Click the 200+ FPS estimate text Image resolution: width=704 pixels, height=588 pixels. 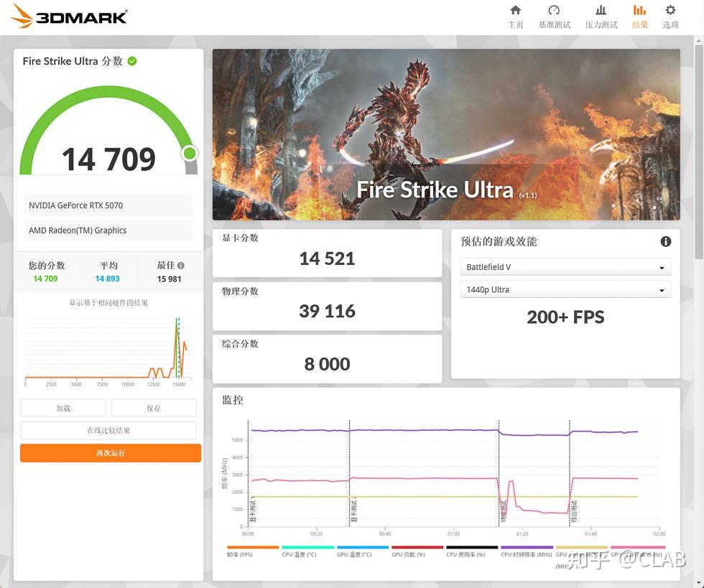[x=565, y=317]
